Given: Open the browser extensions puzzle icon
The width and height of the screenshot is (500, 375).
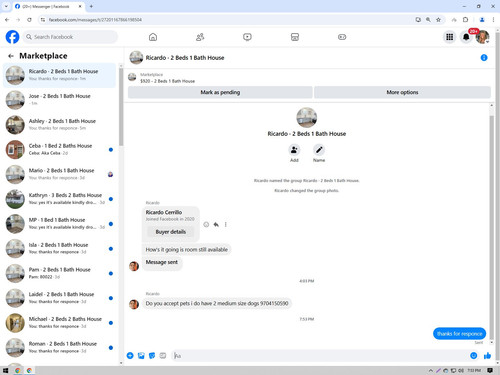Looking at the screenshot, I should (466, 20).
